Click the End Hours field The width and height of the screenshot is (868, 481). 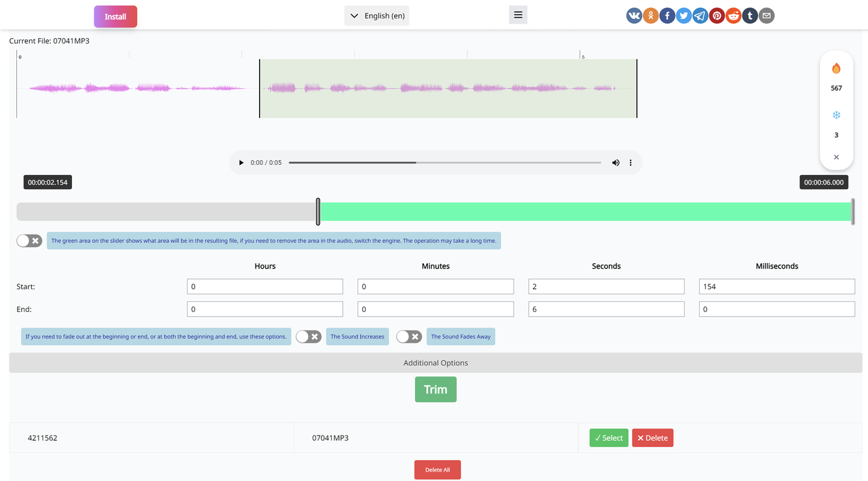pos(265,309)
